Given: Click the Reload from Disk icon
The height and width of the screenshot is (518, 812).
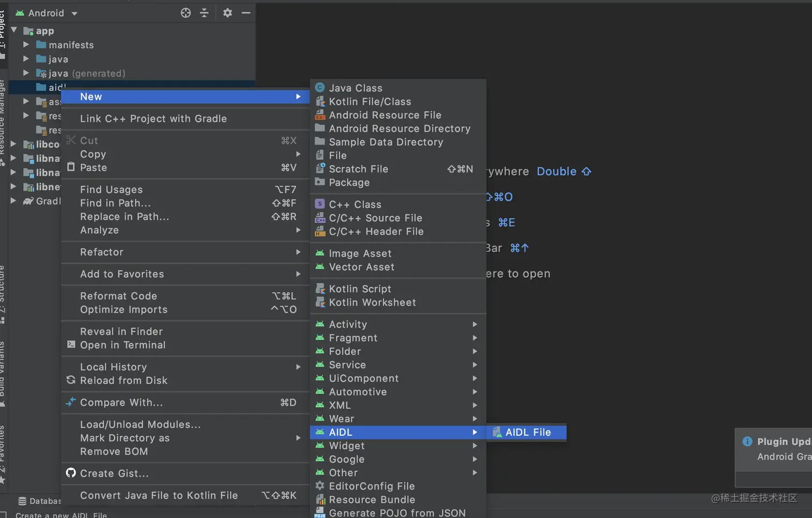Looking at the screenshot, I should [x=71, y=380].
